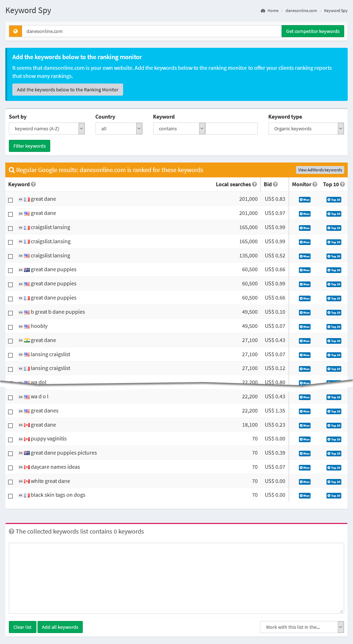This screenshot has width=353, height=644.
Task: Open danesonline.com breadcrumb link
Action: pos(301,11)
